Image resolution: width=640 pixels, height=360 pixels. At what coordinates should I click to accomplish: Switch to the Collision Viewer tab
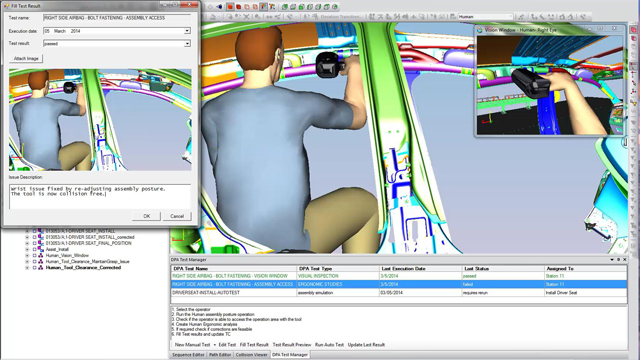(251, 355)
